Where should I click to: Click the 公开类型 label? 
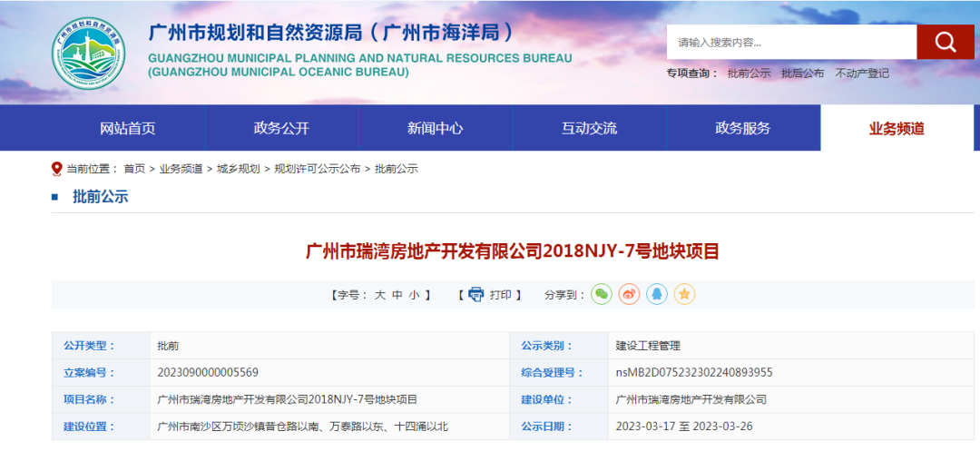(89, 346)
